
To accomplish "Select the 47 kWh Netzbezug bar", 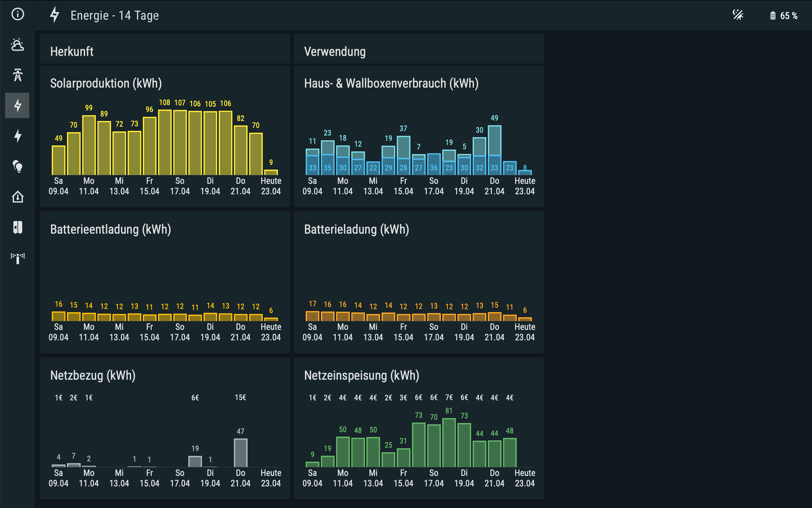I will click(240, 453).
